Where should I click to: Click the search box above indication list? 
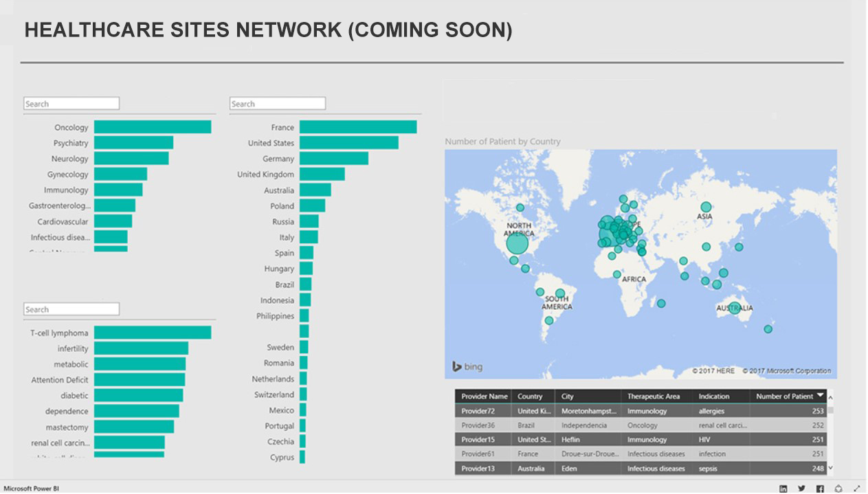(71, 309)
